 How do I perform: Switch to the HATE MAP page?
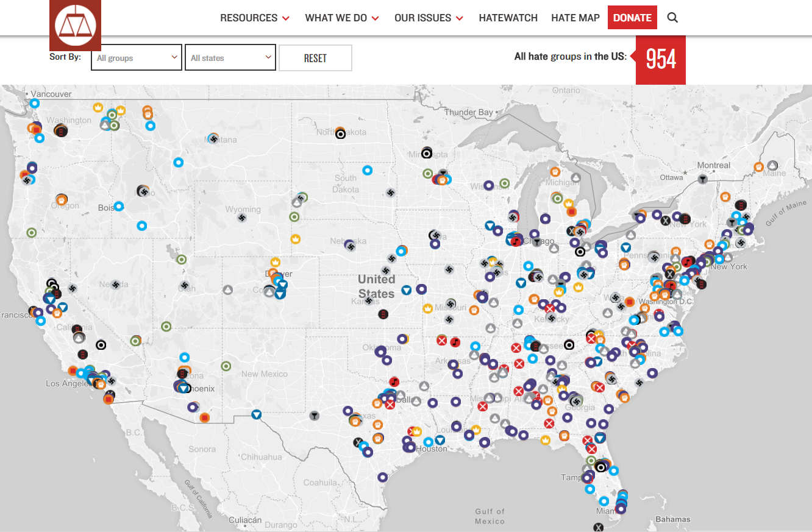575,18
